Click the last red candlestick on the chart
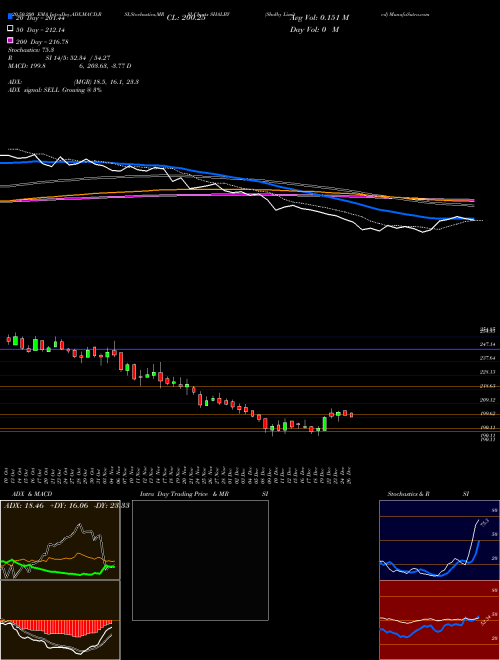 coord(351,415)
